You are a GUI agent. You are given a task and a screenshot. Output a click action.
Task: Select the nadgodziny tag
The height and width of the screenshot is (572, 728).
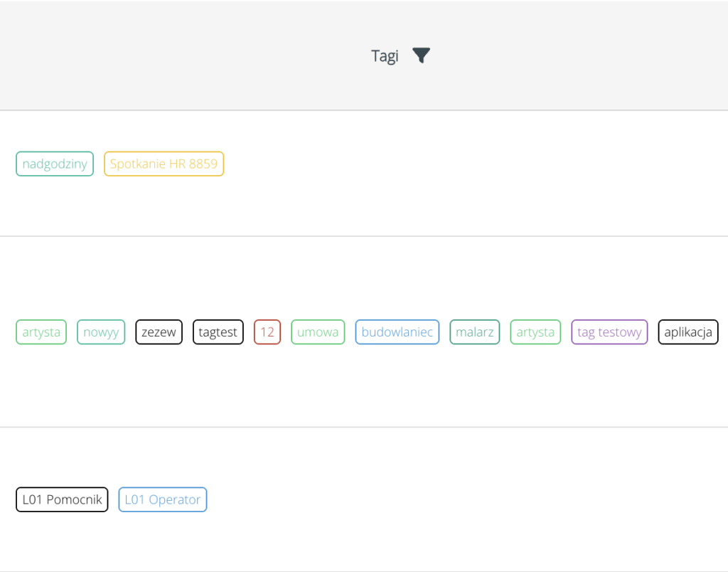(55, 164)
